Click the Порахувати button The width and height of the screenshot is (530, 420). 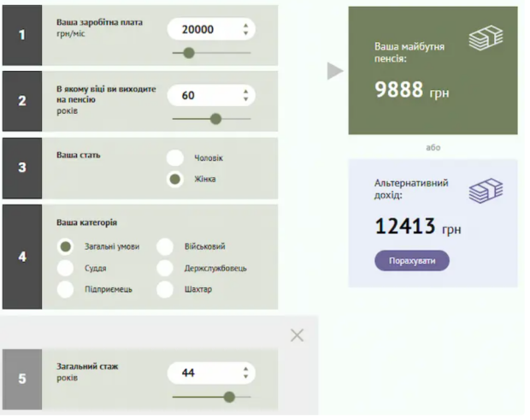(412, 261)
